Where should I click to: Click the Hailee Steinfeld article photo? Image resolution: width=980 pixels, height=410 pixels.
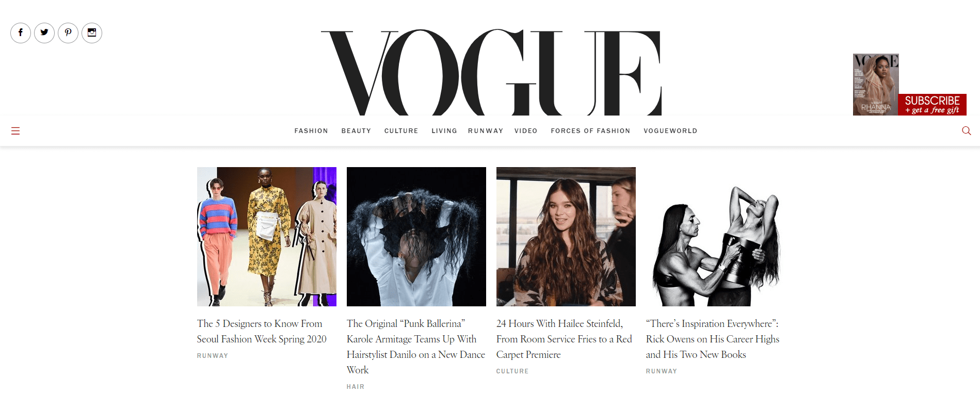point(566,237)
